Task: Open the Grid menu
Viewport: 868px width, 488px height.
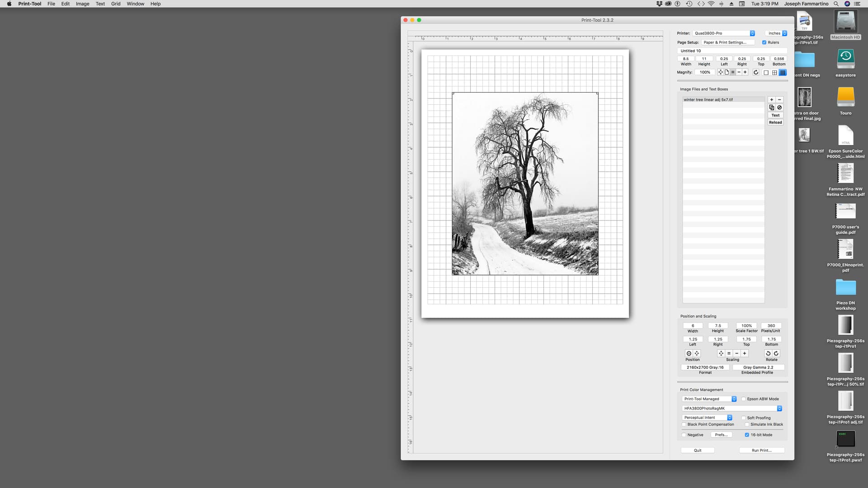Action: pyautogui.click(x=116, y=4)
